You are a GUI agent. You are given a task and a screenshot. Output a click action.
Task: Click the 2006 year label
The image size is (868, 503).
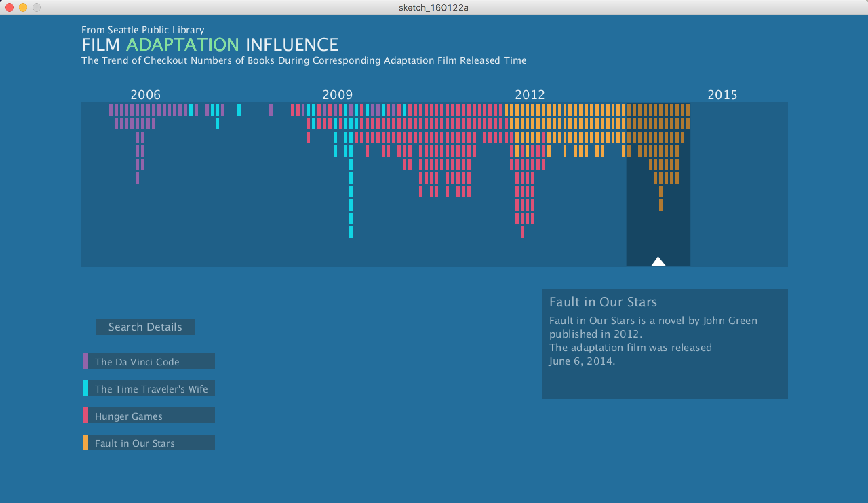click(145, 95)
